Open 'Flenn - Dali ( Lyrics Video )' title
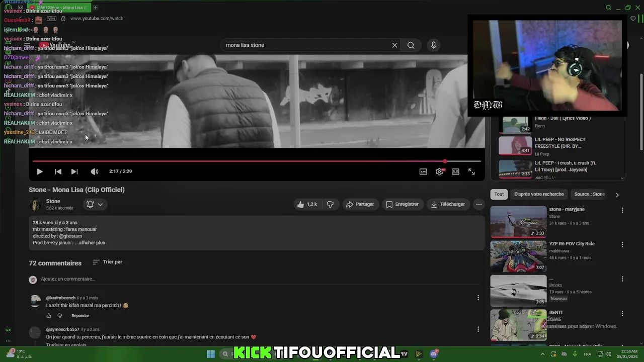The image size is (644, 362). pyautogui.click(x=562, y=118)
